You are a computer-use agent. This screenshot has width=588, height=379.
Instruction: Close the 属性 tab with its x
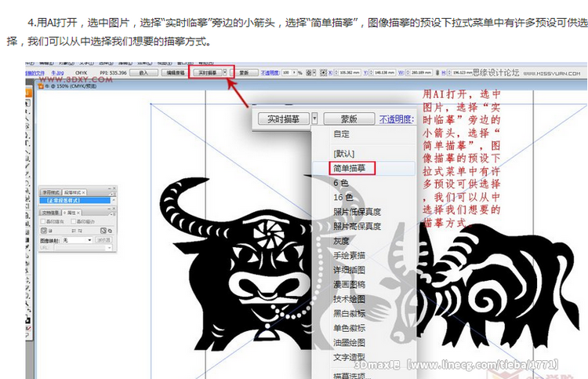click(x=78, y=213)
